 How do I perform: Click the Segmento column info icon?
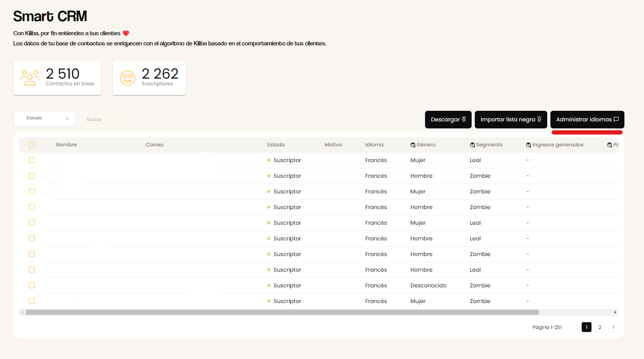(472, 145)
